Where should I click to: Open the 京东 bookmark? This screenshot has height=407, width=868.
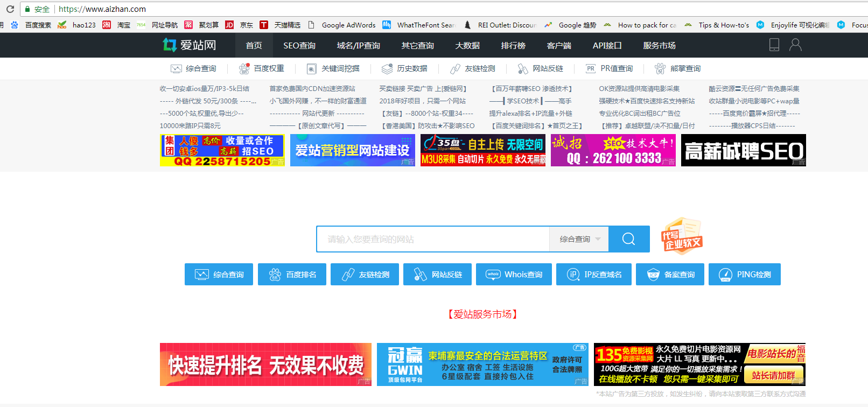point(240,25)
